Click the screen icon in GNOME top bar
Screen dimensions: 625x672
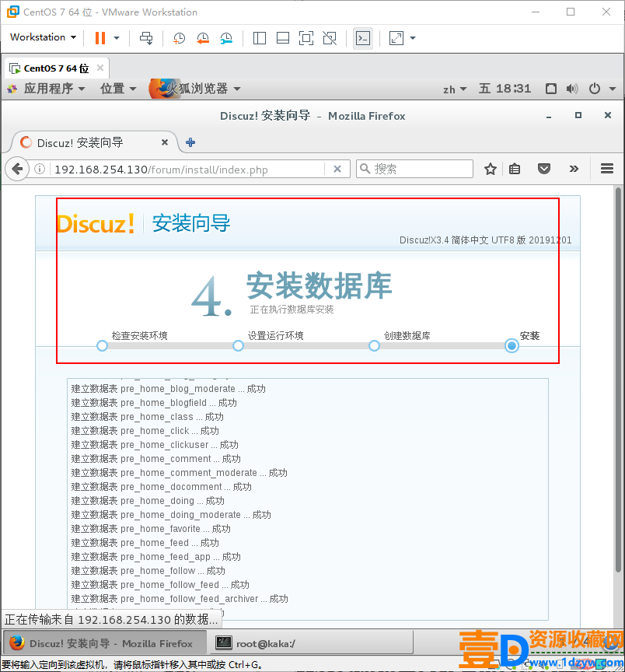pos(551,89)
